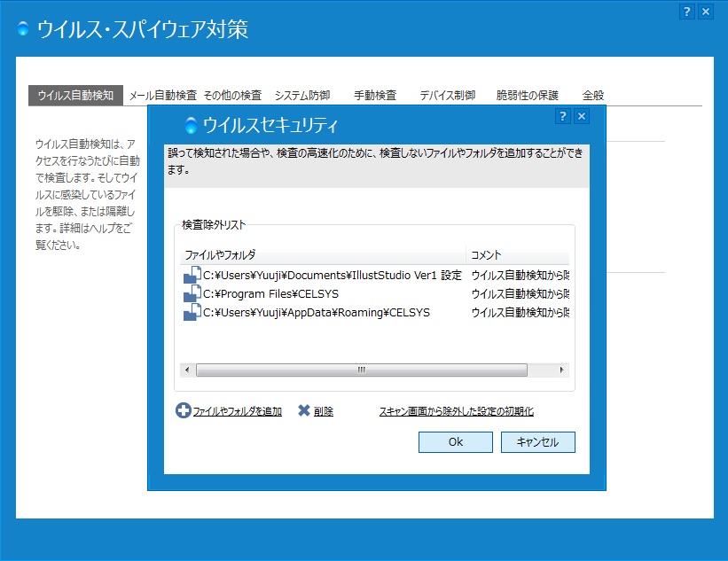Click the horizontal scrollbar left arrow
Image resolution: width=728 pixels, height=561 pixels.
[186, 370]
